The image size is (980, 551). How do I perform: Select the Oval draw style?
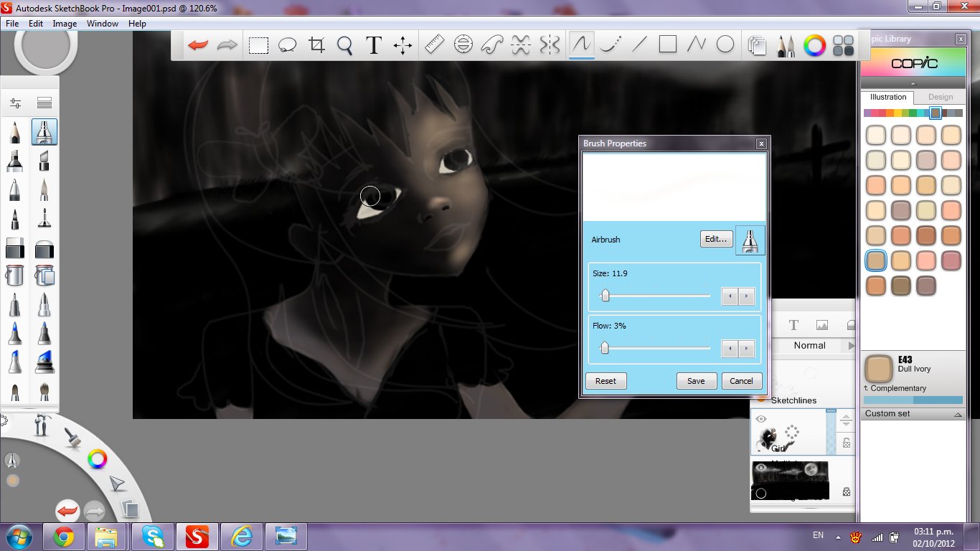click(x=725, y=45)
